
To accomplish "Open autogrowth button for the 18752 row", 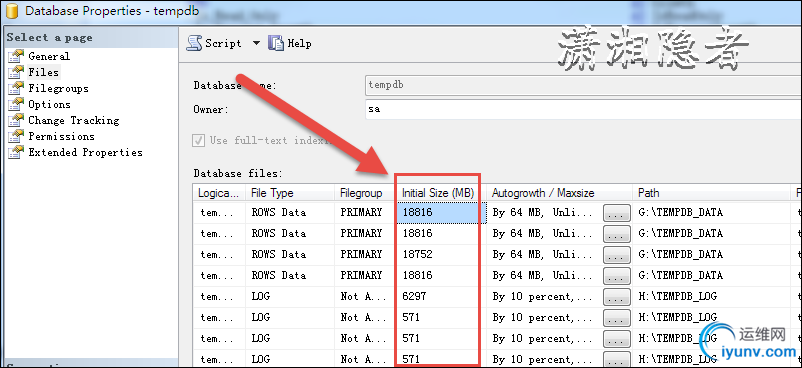I will tap(617, 255).
